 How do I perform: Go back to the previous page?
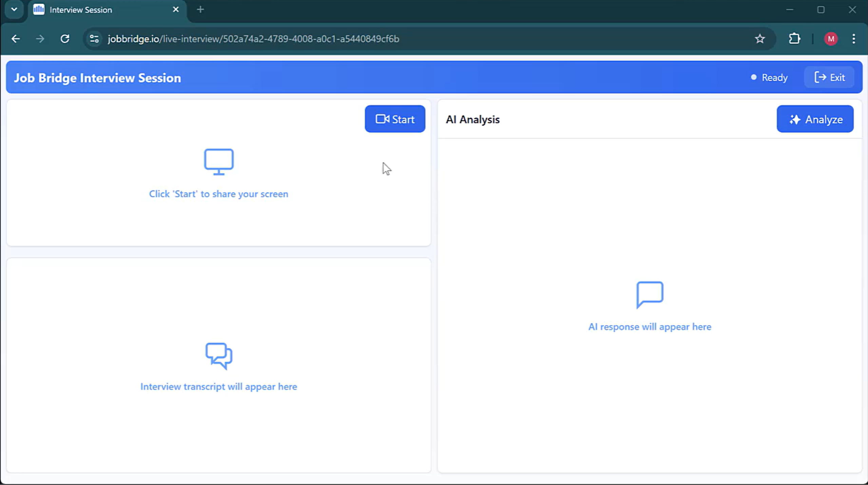click(x=16, y=39)
